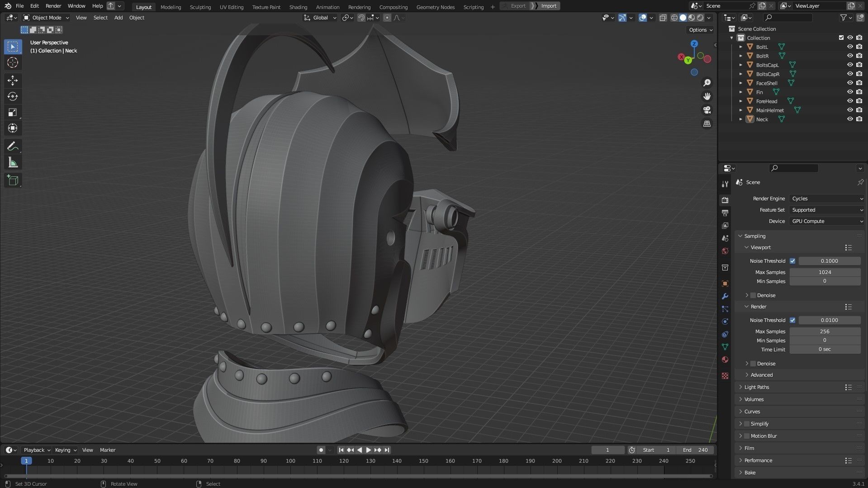The width and height of the screenshot is (868, 488).
Task: Open the Render menu
Action: [x=53, y=6]
